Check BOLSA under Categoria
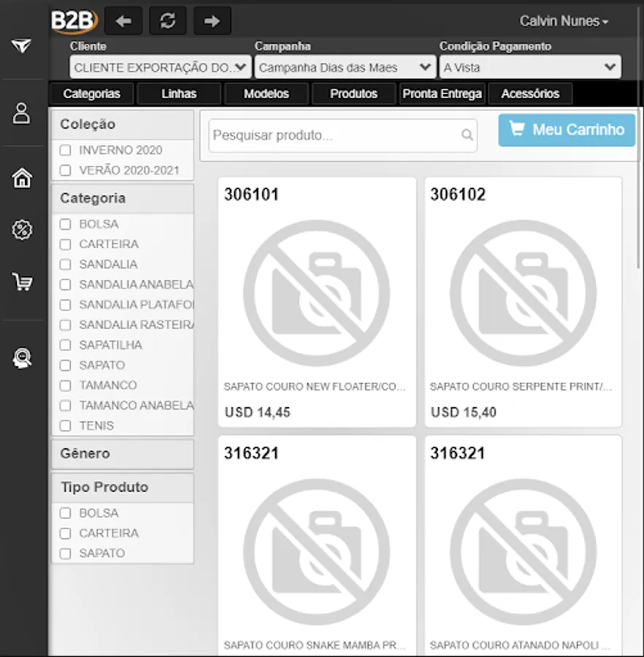 pos(66,224)
